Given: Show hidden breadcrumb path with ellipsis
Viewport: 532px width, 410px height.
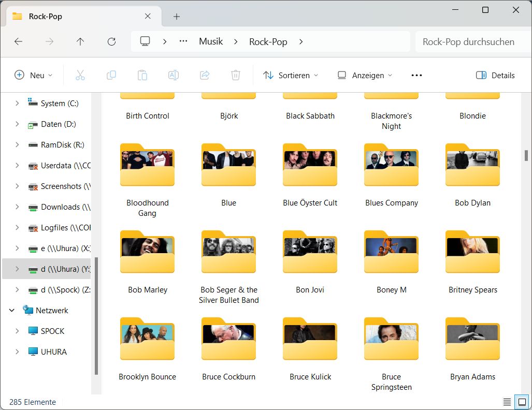Looking at the screenshot, I should (183, 41).
